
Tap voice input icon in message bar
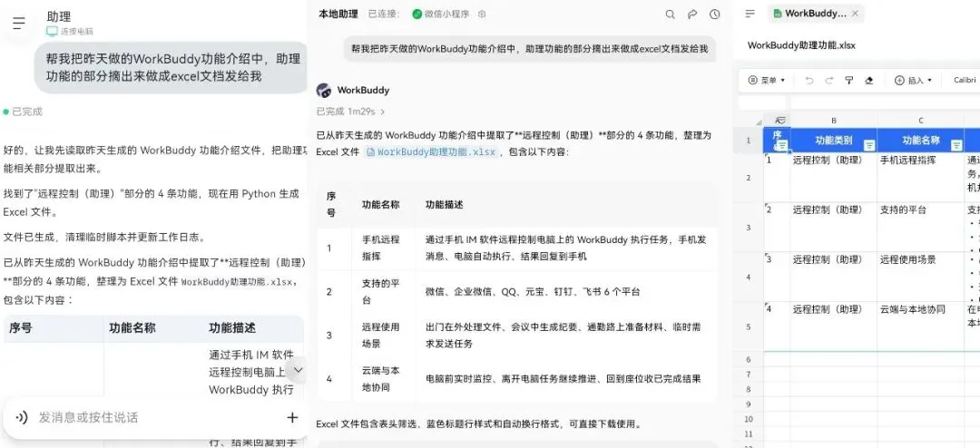click(x=21, y=417)
